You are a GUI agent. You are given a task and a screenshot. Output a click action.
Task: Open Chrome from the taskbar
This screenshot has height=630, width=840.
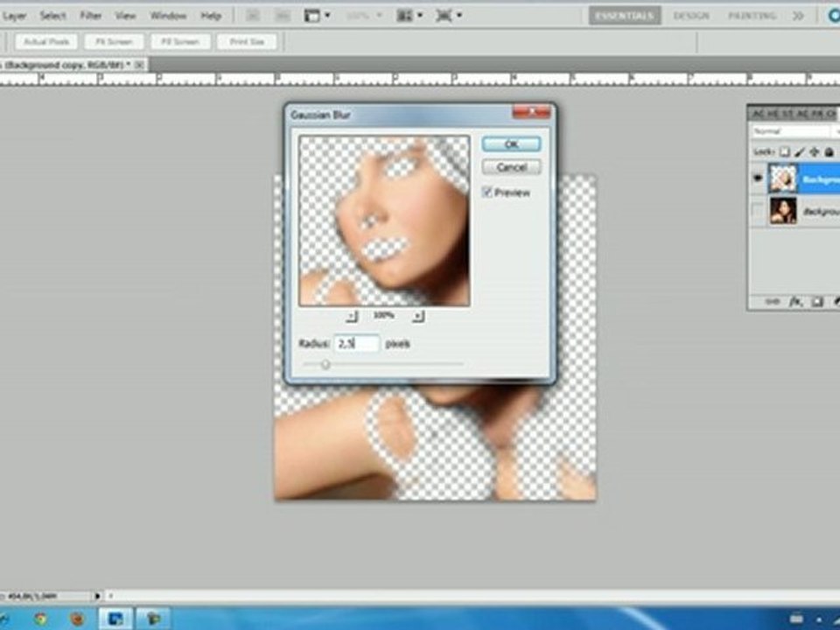coord(40,619)
